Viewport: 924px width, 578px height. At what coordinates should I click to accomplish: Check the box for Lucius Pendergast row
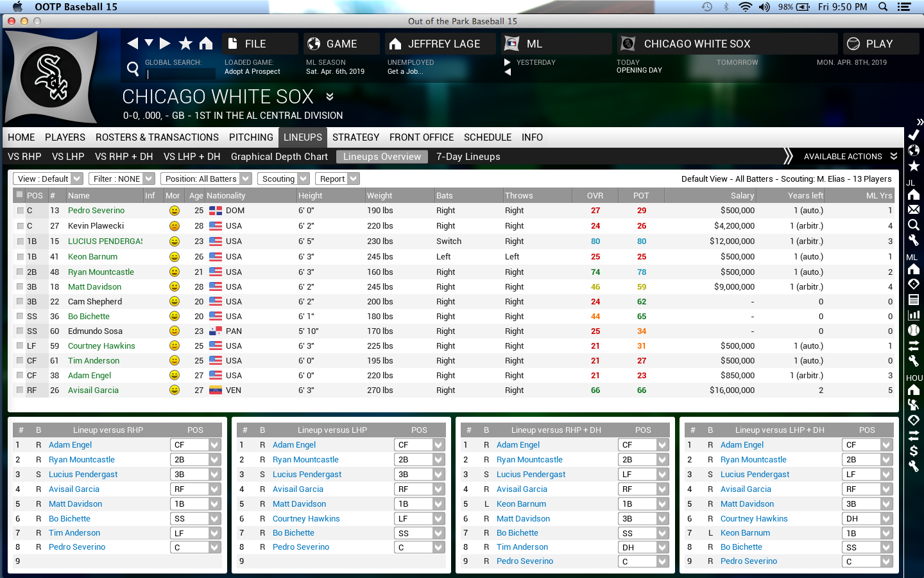coord(20,241)
